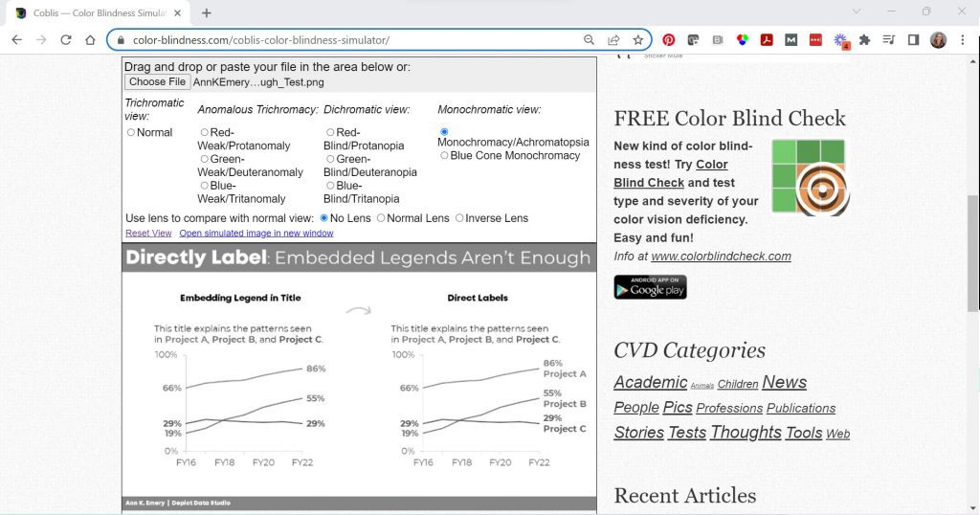
Task: Click the Color Blind Check target image
Action: coord(811,177)
